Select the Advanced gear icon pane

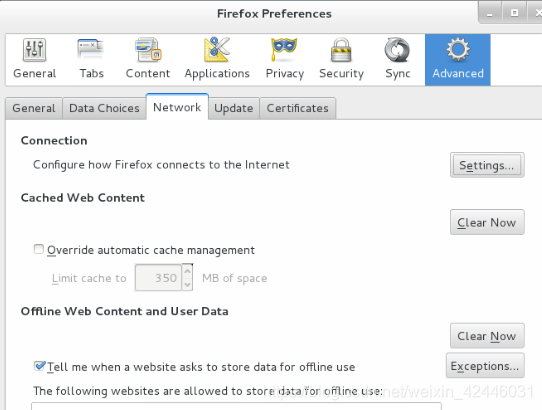[x=458, y=59]
